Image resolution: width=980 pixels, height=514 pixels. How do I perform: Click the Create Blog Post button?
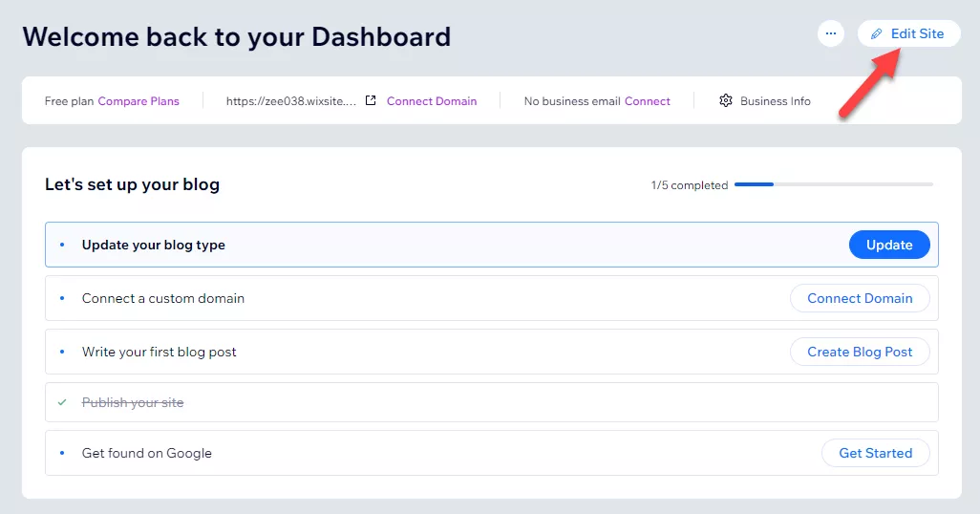tap(859, 352)
